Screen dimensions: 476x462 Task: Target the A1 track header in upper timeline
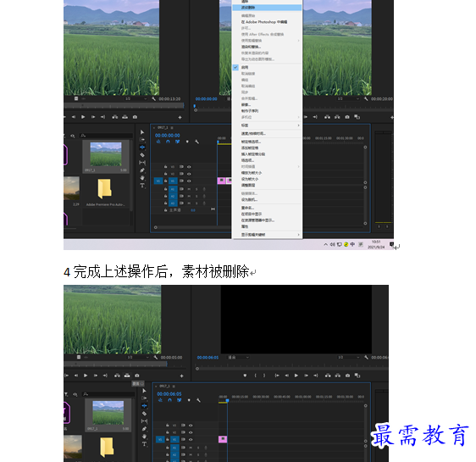pyautogui.click(x=173, y=189)
